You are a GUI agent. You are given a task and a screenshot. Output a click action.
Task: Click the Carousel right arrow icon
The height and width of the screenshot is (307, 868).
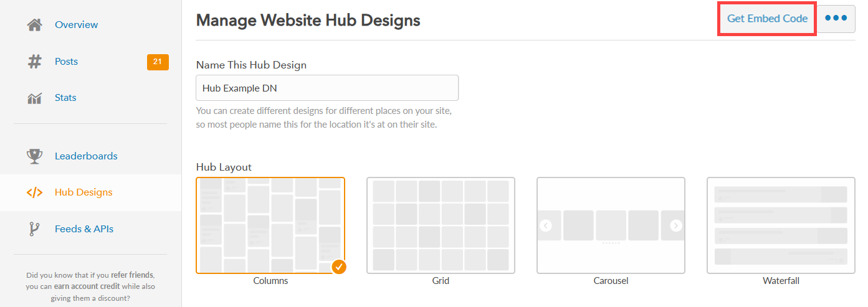click(x=676, y=225)
